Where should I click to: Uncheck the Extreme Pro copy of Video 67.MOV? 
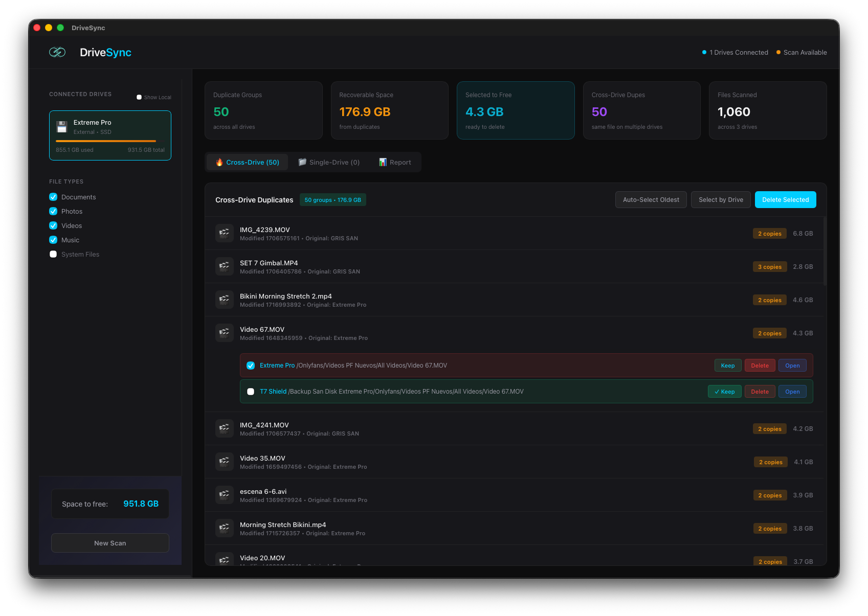[251, 365]
